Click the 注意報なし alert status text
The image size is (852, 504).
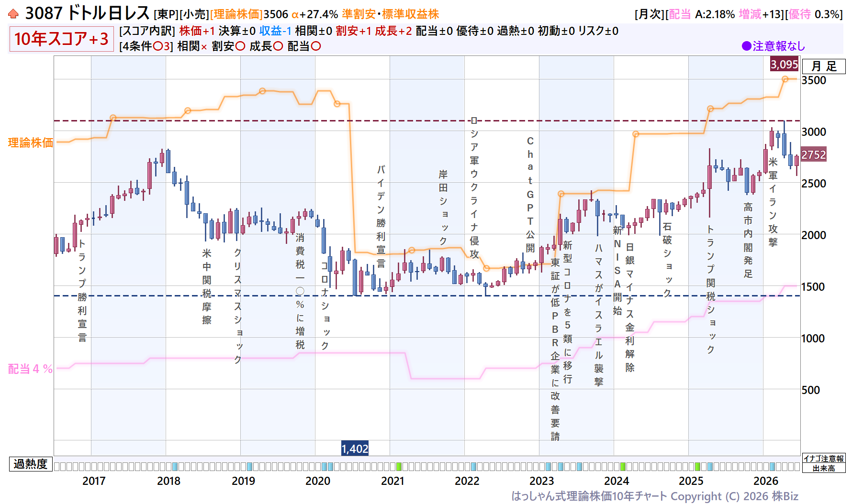coord(779,46)
